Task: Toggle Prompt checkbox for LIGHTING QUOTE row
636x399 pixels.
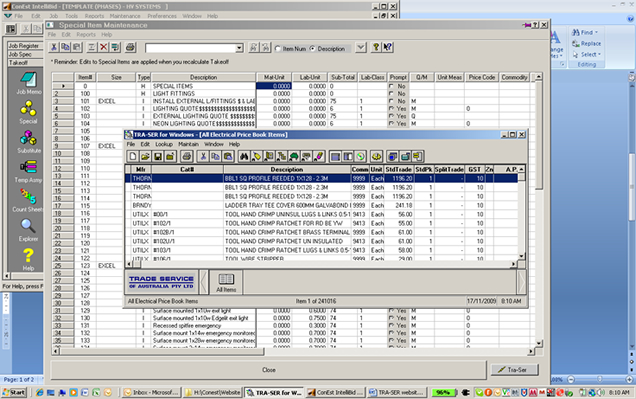Action: 391,109
